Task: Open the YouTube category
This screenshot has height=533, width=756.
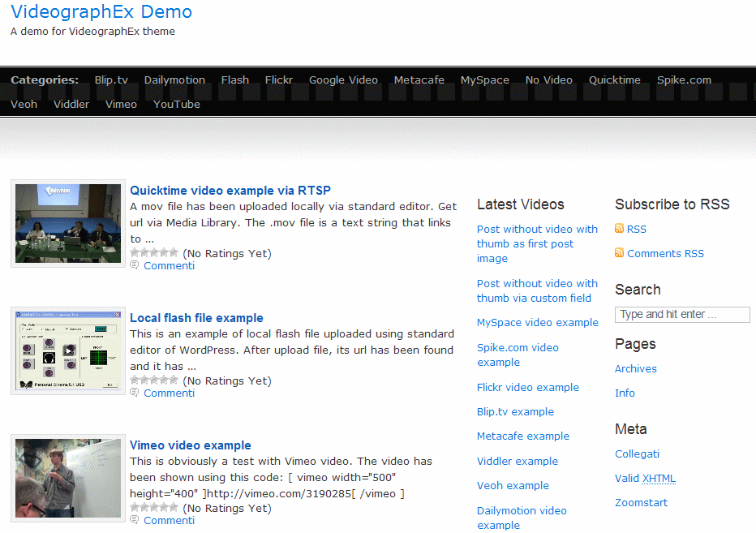Action: pyautogui.click(x=177, y=105)
